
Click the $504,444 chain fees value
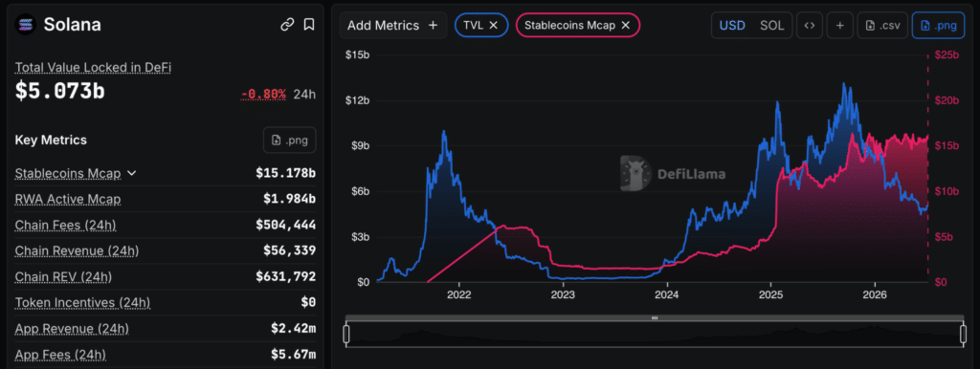pos(285,225)
